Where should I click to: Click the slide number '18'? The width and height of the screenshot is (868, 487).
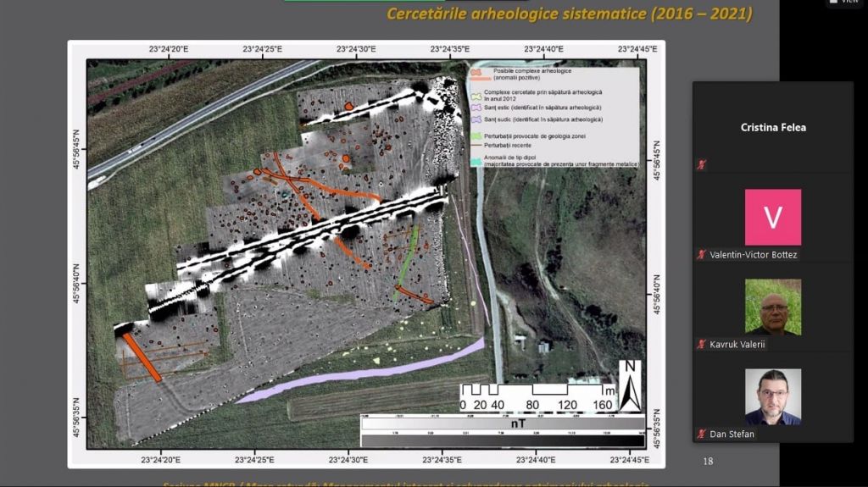pyautogui.click(x=708, y=461)
